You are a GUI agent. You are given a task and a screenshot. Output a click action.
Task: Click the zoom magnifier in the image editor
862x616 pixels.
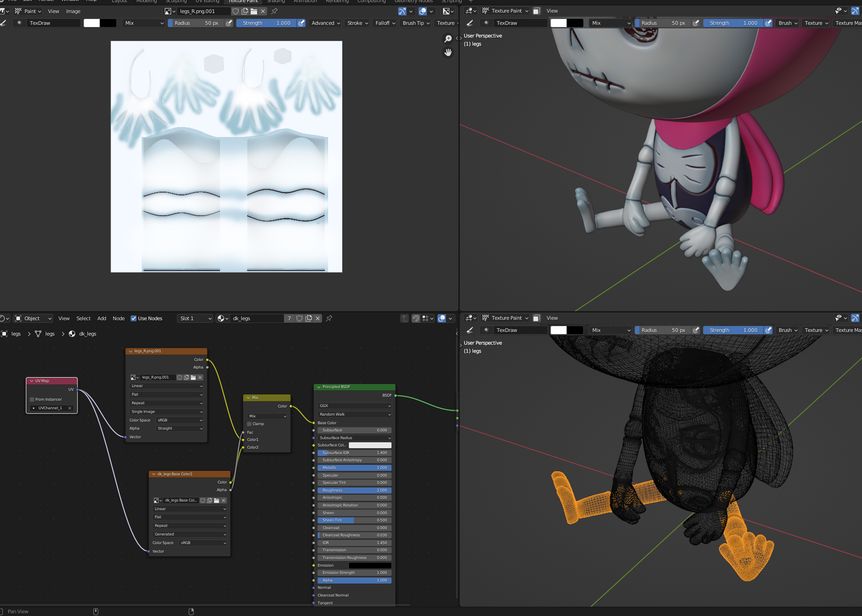click(x=448, y=38)
